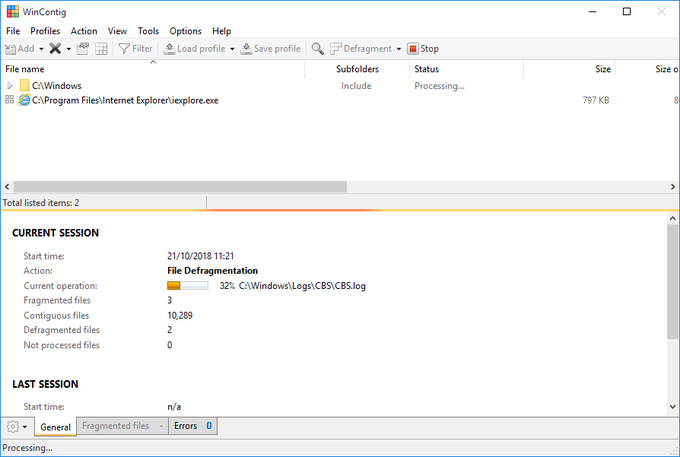Maximize the WinContig window
This screenshot has width=680, height=457.
pyautogui.click(x=627, y=12)
